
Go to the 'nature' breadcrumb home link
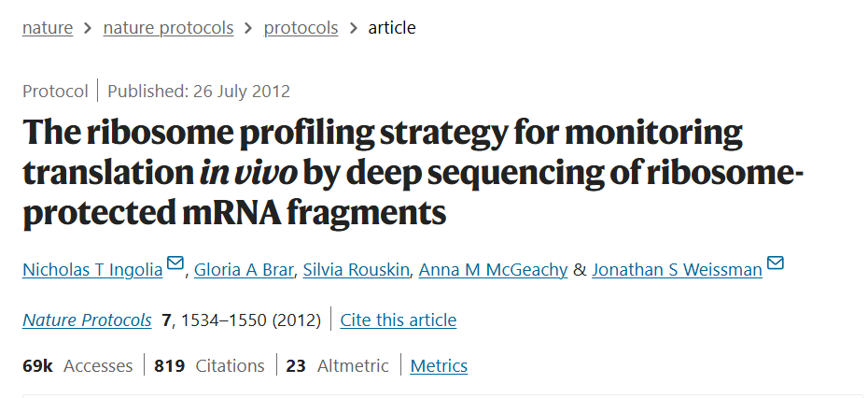pyautogui.click(x=48, y=28)
